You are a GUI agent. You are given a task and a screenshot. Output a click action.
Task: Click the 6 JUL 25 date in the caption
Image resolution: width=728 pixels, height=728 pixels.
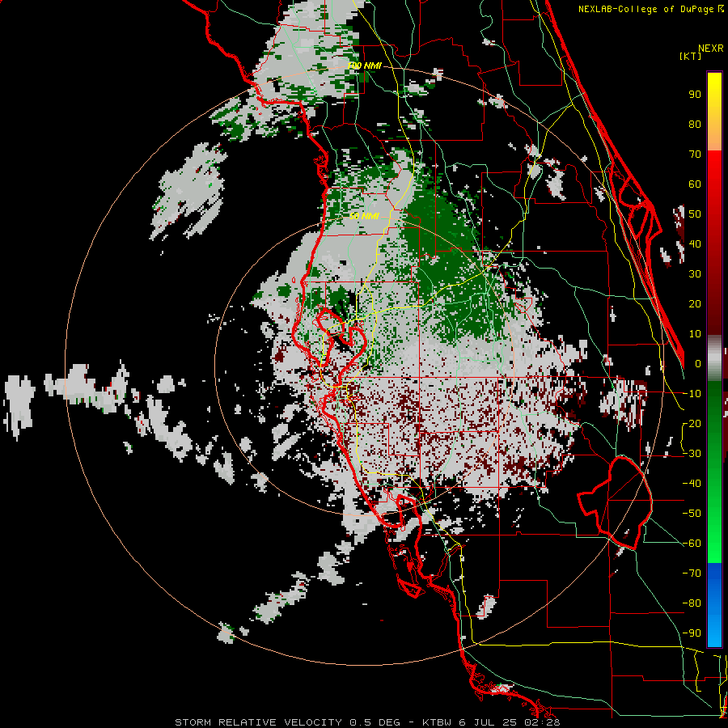[x=488, y=722]
